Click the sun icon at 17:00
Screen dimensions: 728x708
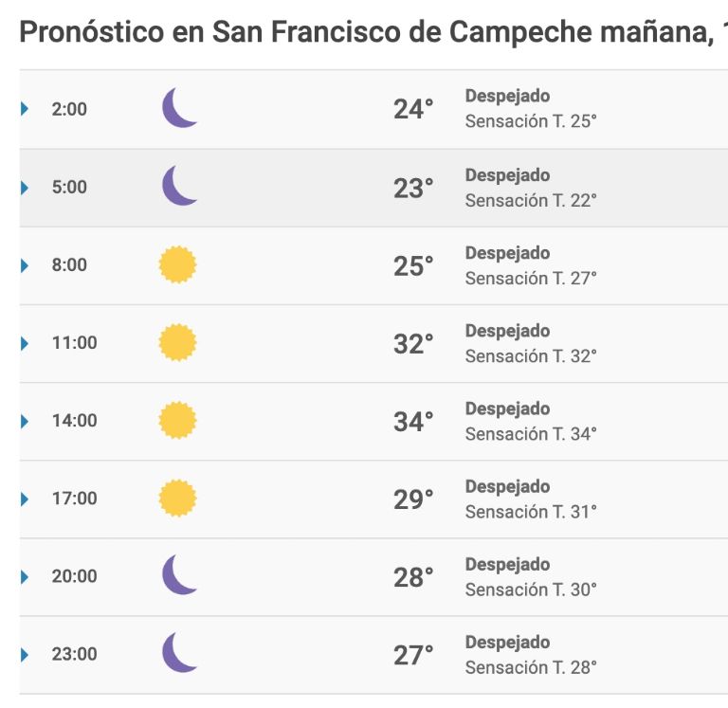[178, 499]
